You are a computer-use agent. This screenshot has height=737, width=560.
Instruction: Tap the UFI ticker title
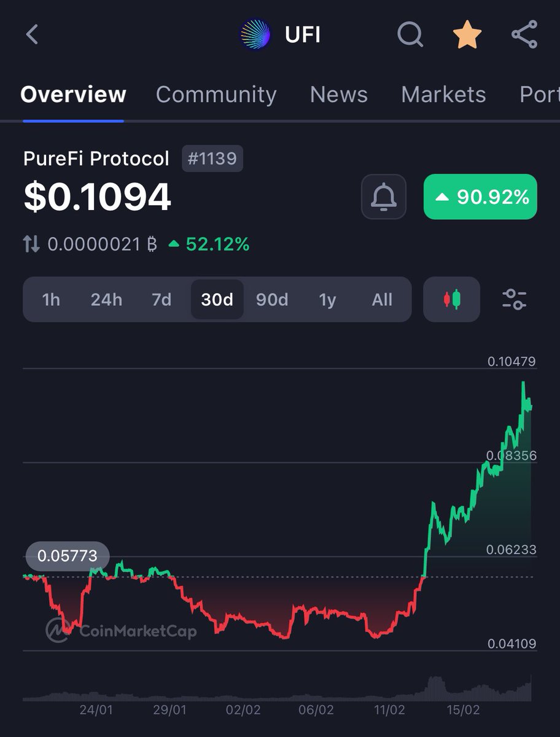[302, 35]
